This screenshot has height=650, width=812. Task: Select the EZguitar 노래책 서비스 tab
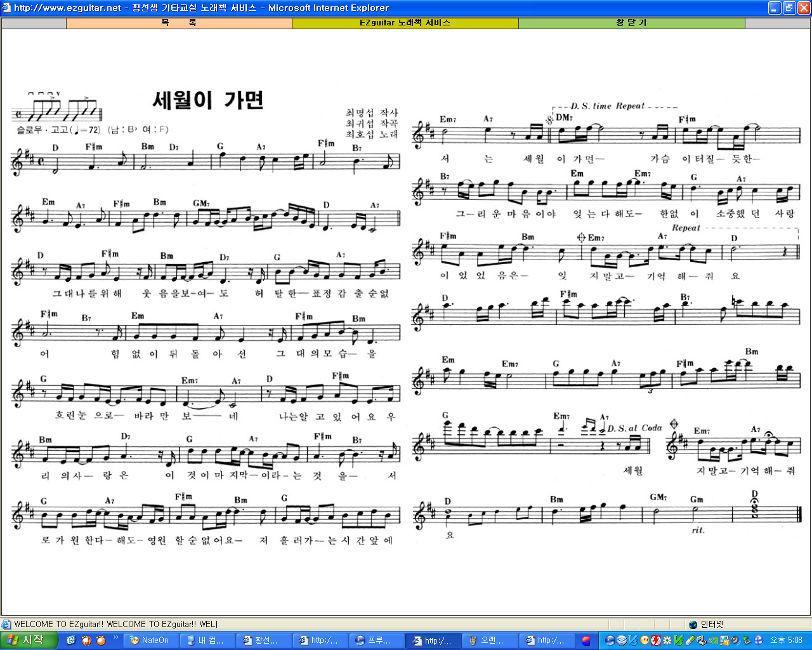tap(405, 23)
